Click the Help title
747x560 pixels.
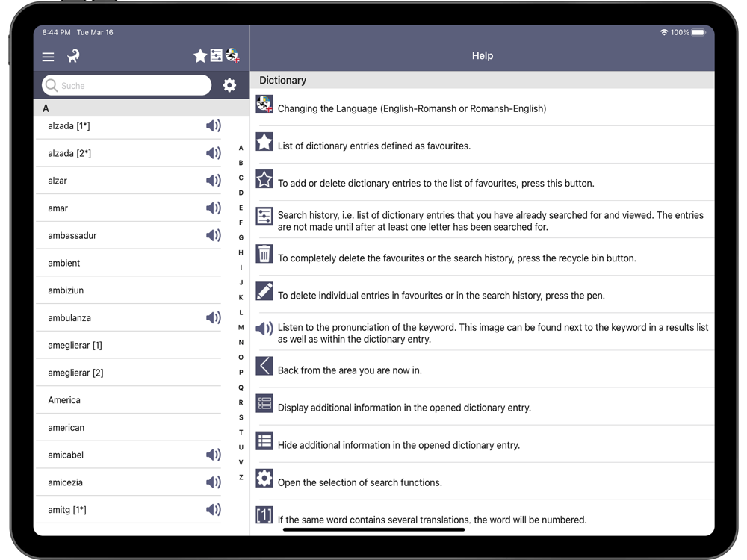[482, 56]
